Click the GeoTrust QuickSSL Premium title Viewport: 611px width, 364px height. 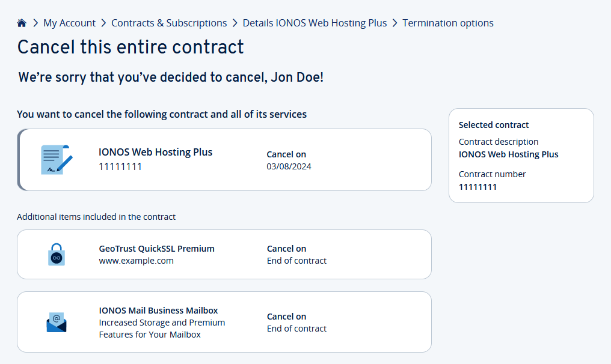point(156,248)
